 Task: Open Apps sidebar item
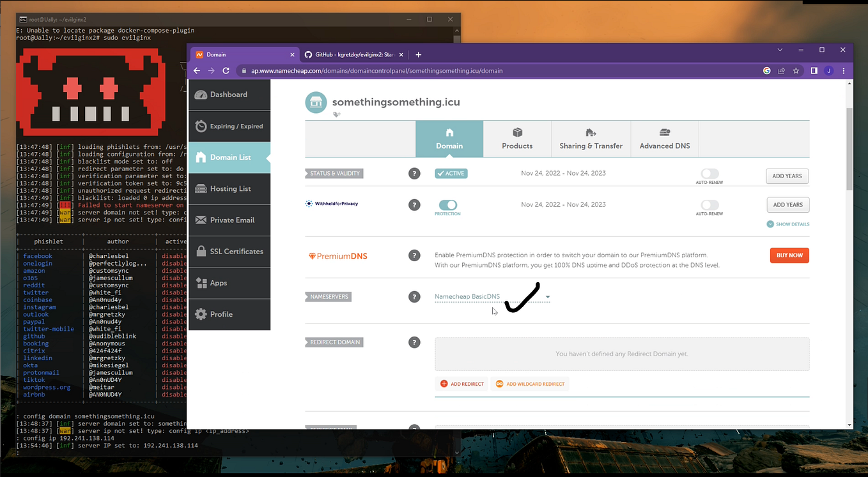[229, 282]
